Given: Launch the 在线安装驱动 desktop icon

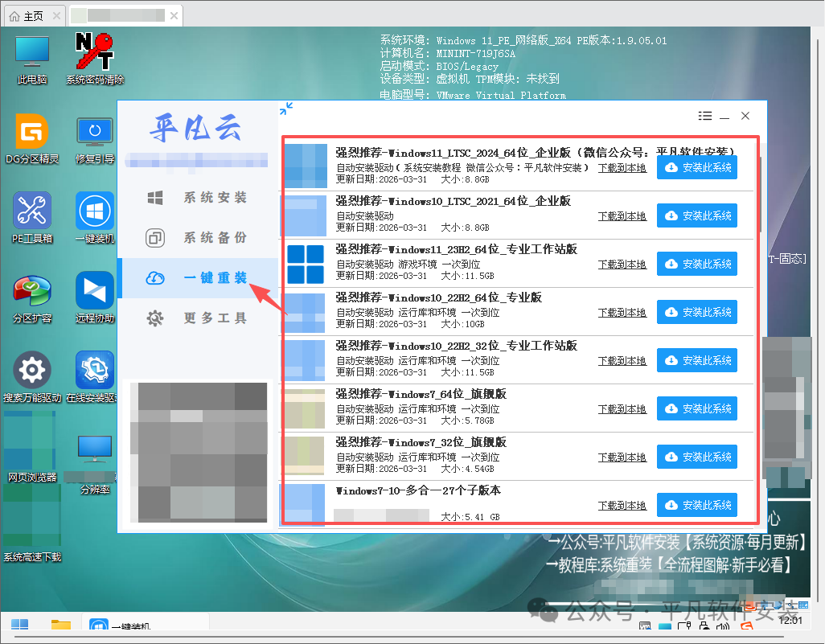Looking at the screenshot, I should coord(95,377).
